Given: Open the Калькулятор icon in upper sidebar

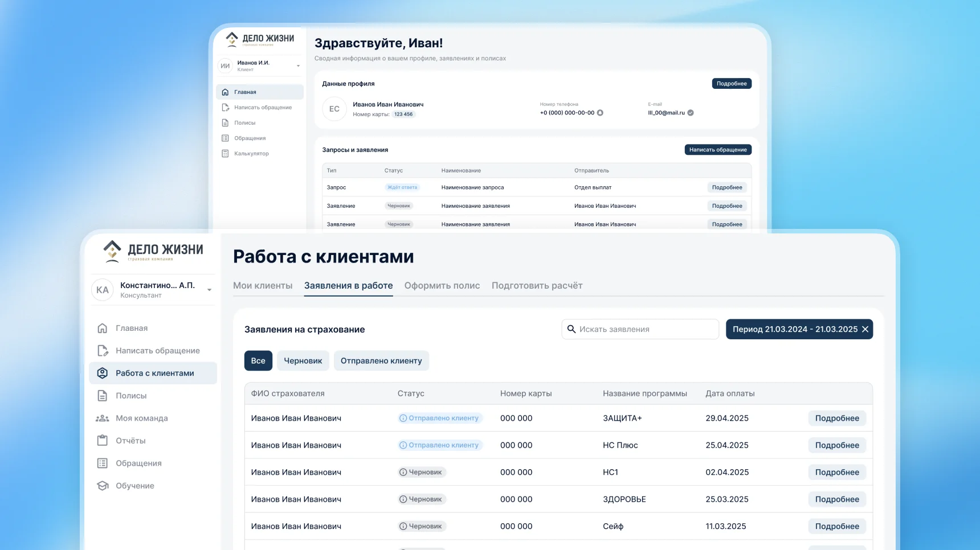Looking at the screenshot, I should (225, 154).
